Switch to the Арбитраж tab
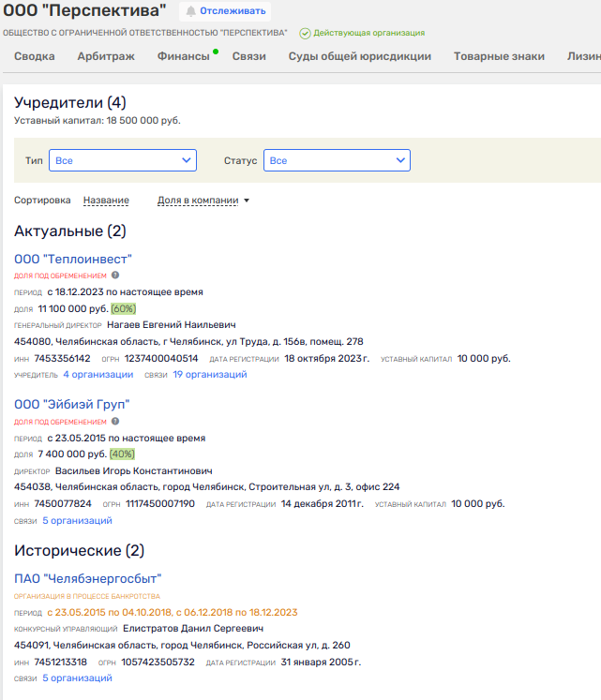The width and height of the screenshot is (601, 700). 106,56
